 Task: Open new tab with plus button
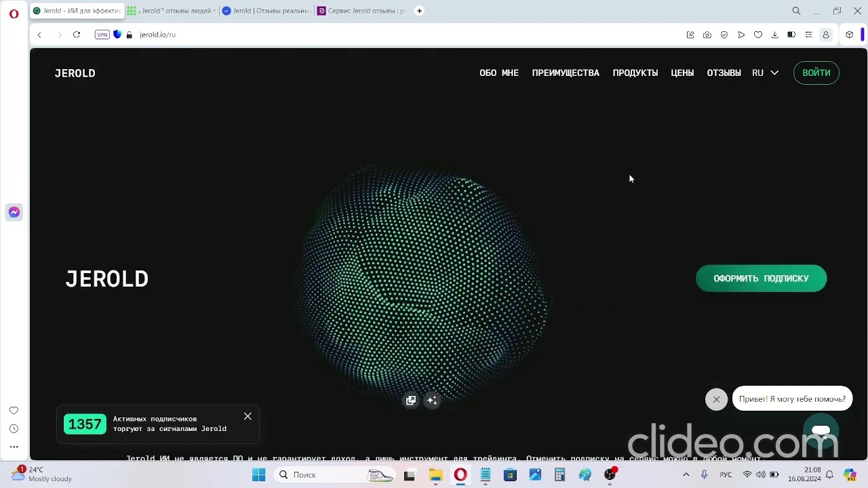click(x=419, y=11)
